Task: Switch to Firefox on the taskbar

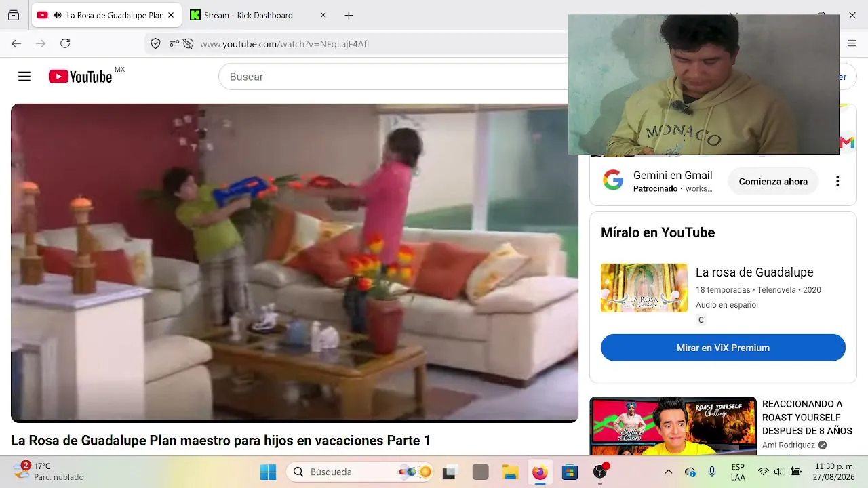Action: pos(540,472)
